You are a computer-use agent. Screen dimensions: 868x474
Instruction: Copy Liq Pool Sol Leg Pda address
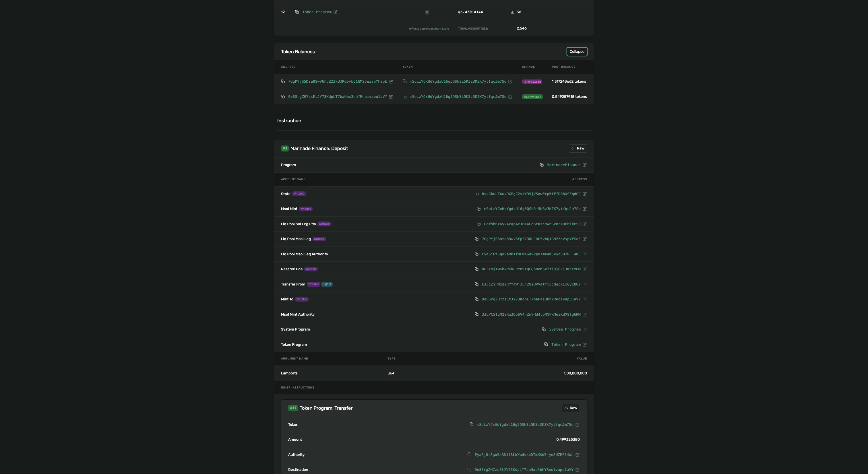point(478,224)
